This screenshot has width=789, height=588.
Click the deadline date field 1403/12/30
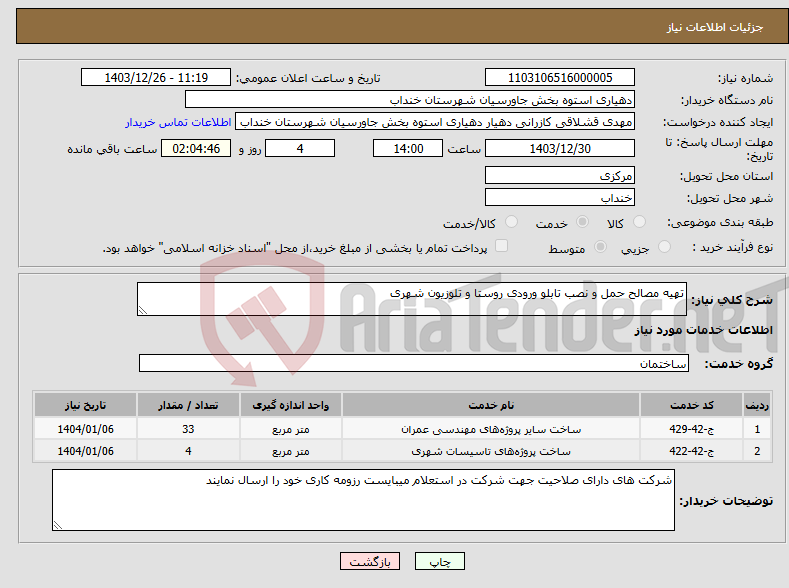[560, 148]
